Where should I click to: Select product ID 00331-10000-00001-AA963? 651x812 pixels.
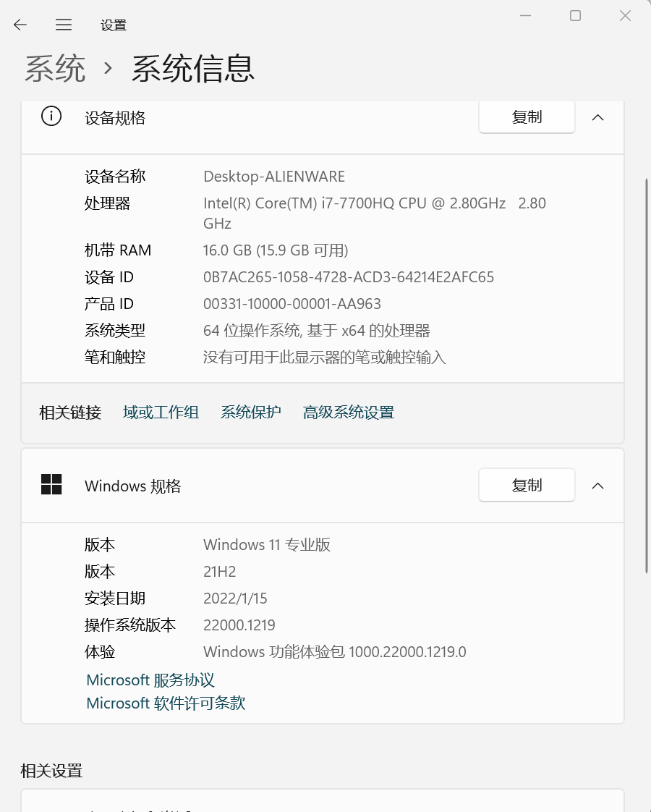click(292, 304)
